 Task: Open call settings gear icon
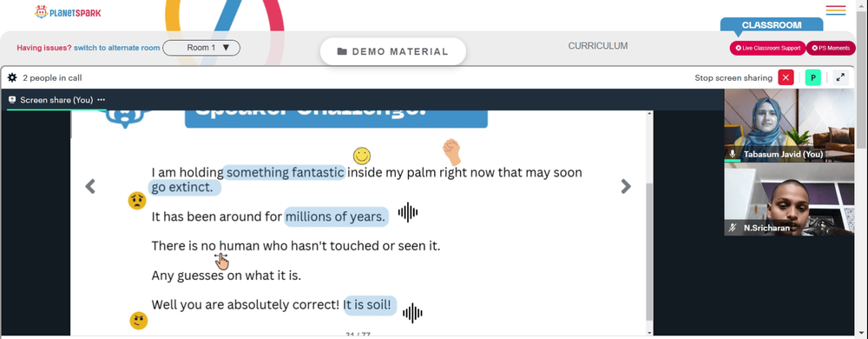click(12, 77)
